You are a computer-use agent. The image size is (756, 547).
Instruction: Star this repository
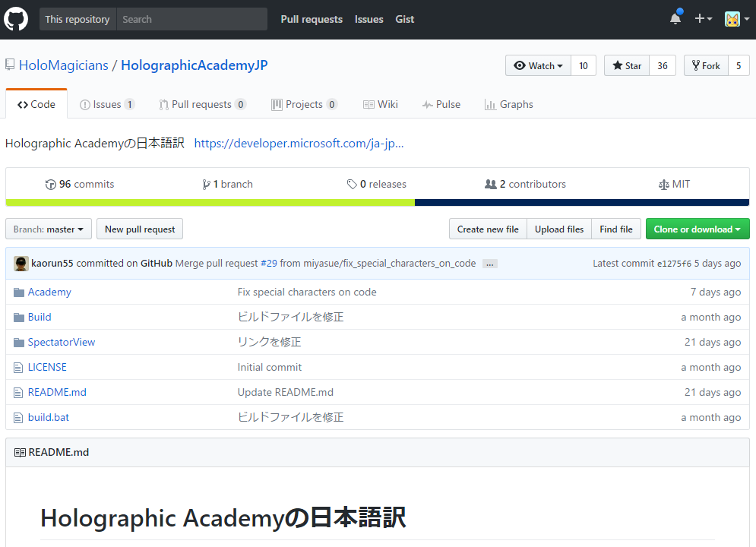tap(627, 65)
